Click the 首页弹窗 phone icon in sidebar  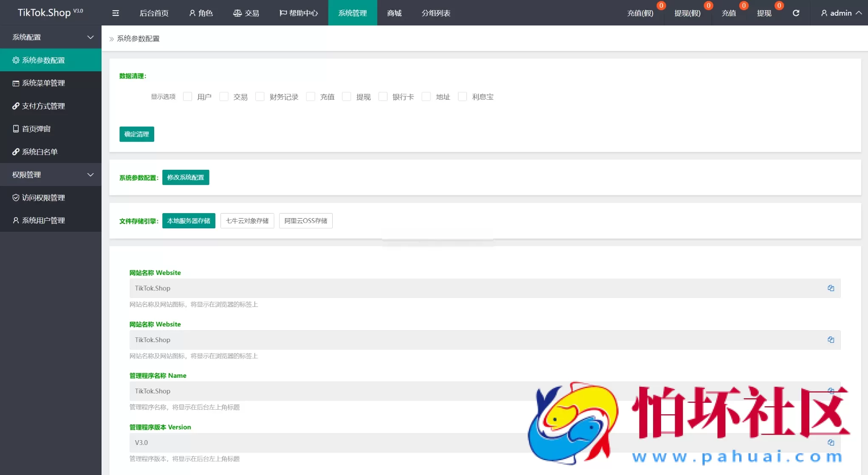pyautogui.click(x=16, y=129)
